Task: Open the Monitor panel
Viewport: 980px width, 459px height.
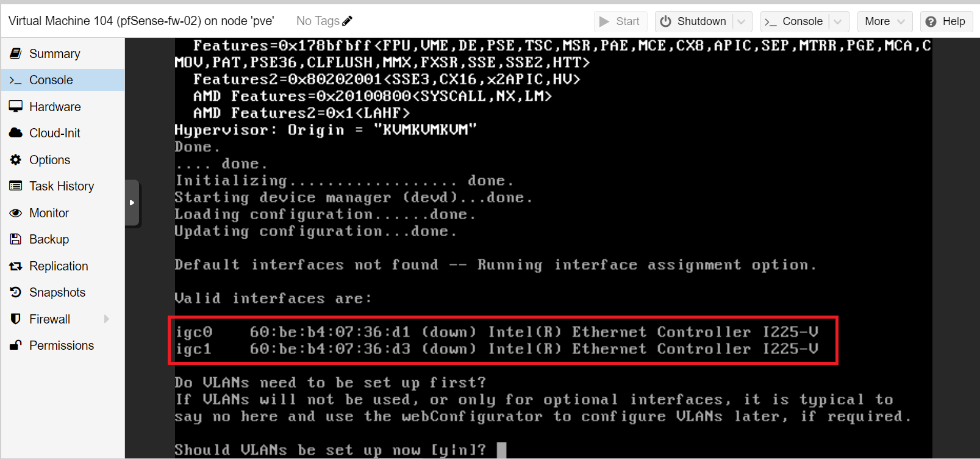Action: (x=49, y=212)
